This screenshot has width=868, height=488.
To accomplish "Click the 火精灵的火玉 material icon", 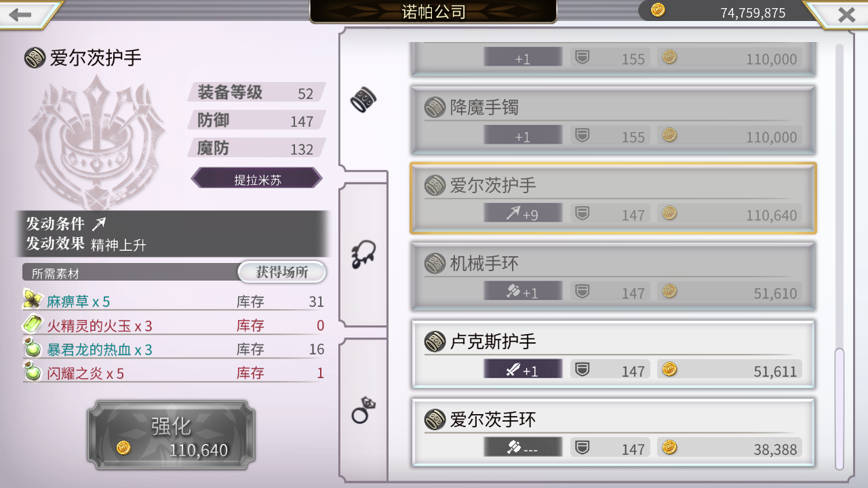I will pos(33,324).
